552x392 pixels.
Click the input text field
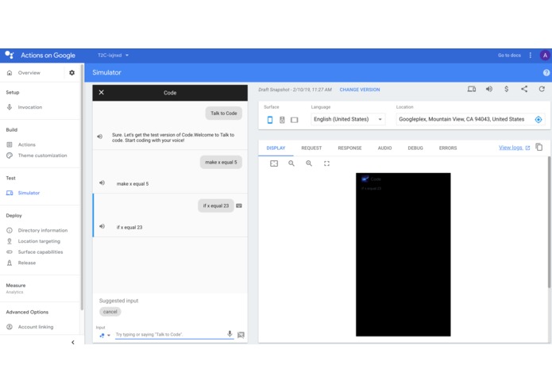coord(170,334)
